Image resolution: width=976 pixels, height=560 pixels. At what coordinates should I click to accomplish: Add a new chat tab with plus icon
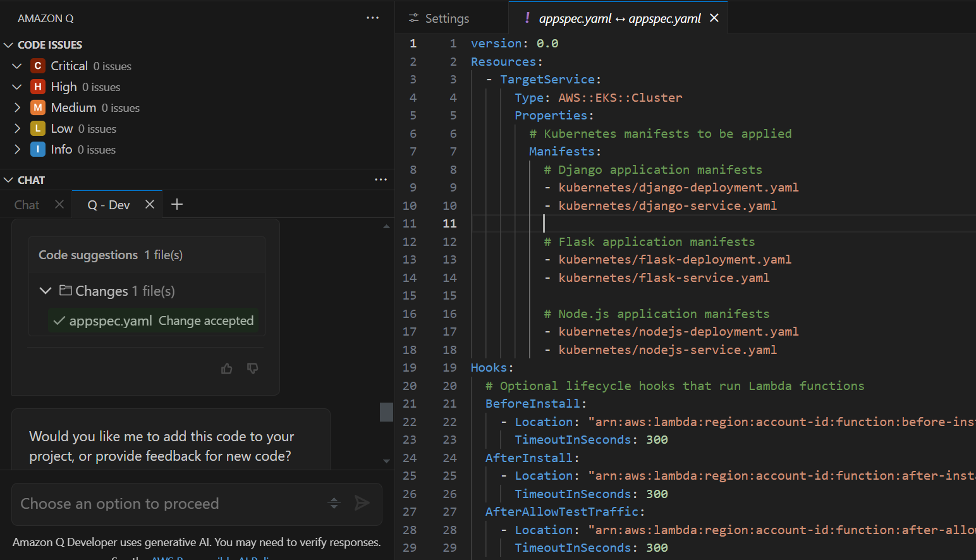pyautogui.click(x=177, y=204)
